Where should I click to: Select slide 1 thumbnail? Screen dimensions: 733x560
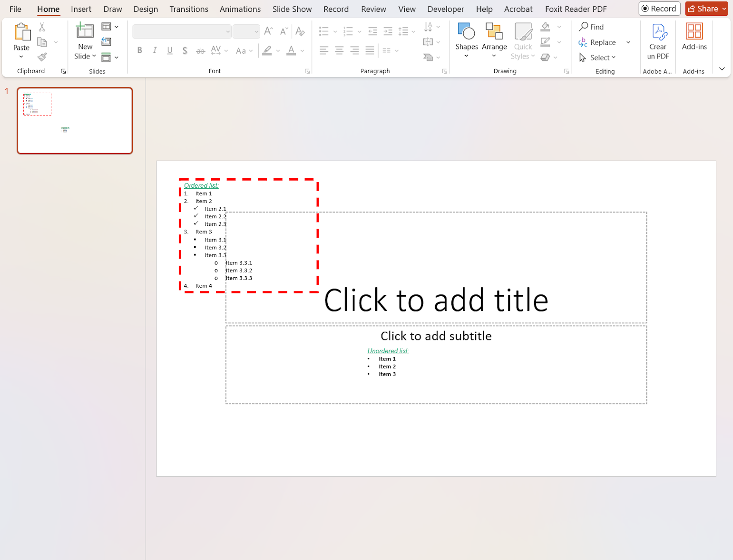click(75, 121)
